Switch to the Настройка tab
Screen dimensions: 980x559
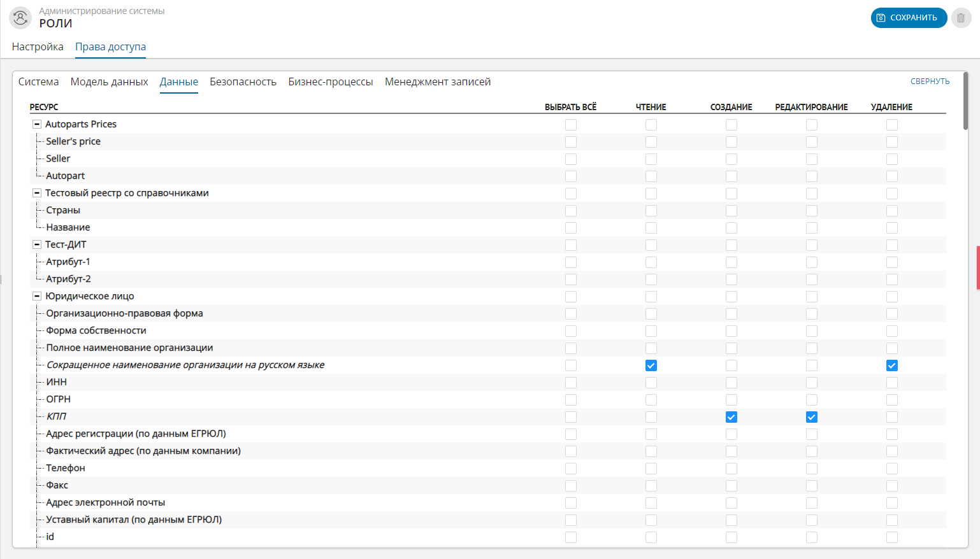coord(38,47)
